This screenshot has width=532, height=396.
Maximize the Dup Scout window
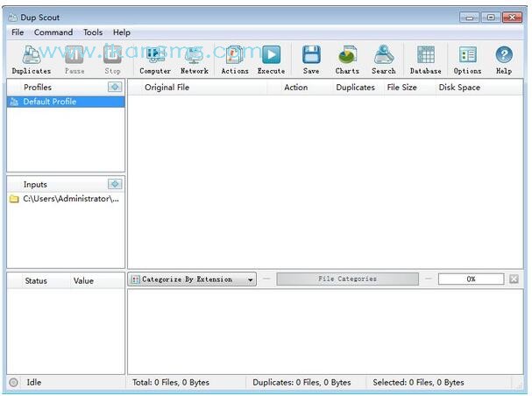pyautogui.click(x=491, y=18)
